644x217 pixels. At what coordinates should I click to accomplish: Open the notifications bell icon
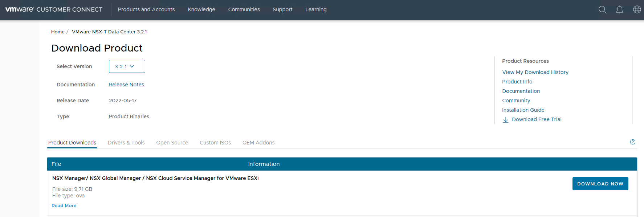coord(620,10)
